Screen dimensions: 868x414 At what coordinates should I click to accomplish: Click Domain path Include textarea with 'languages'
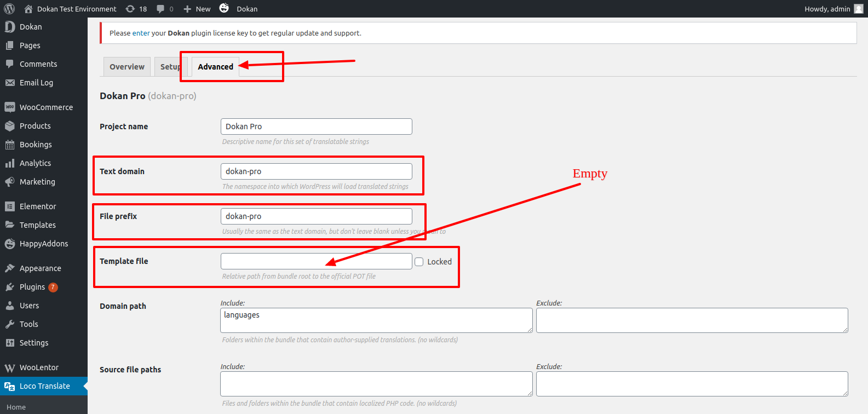pos(377,320)
